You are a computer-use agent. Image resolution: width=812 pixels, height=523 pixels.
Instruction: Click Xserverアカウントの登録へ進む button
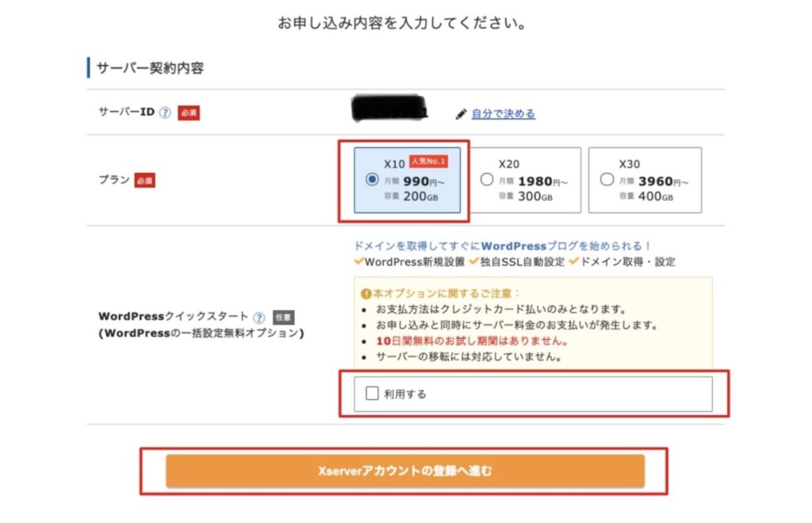(x=405, y=471)
